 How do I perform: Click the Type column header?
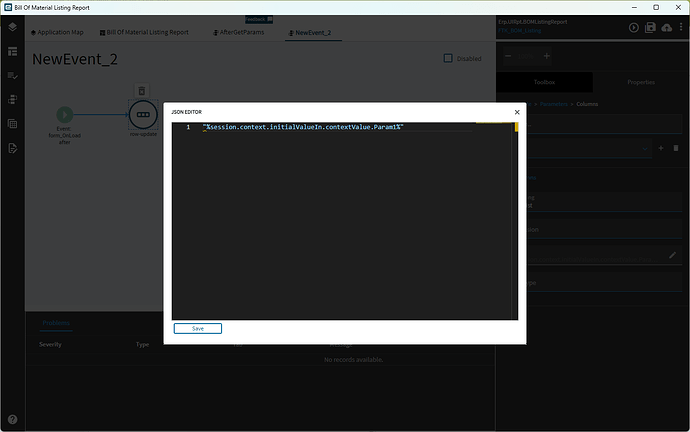[x=142, y=344]
